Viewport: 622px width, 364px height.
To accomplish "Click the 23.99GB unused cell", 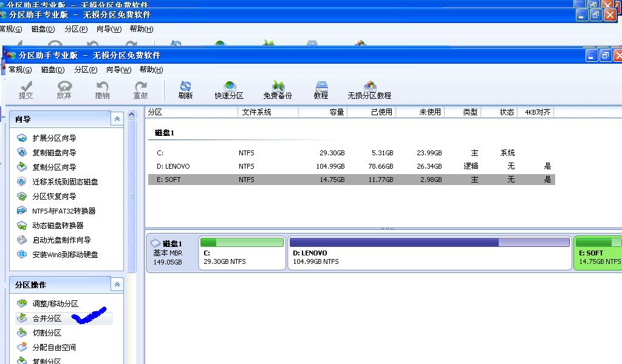I will 429,153.
